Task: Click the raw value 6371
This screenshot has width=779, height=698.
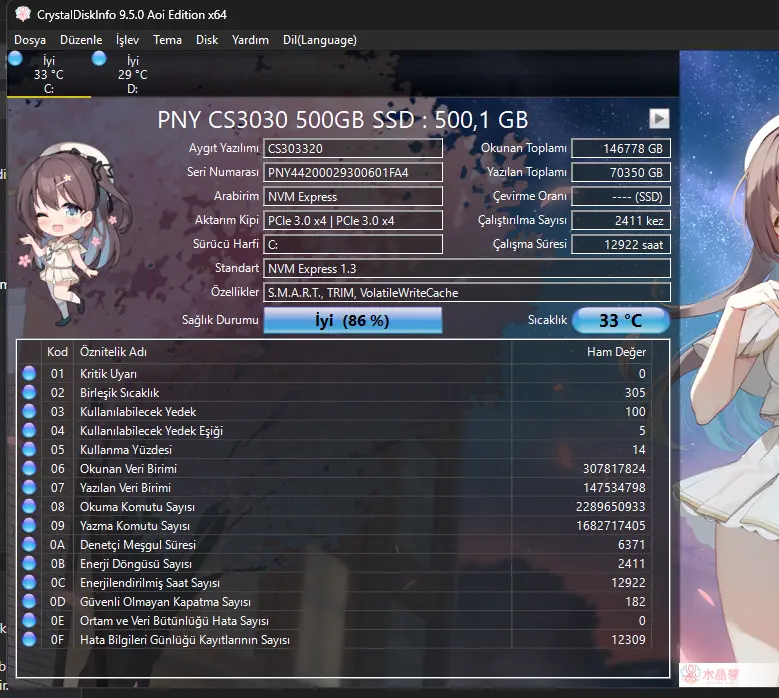Action: click(631, 544)
